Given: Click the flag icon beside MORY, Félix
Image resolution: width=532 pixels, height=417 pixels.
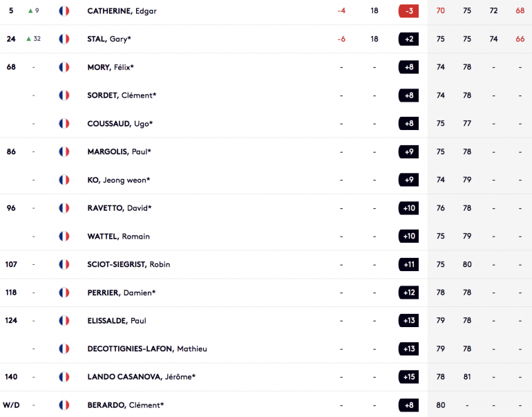Looking at the screenshot, I should [x=64, y=67].
